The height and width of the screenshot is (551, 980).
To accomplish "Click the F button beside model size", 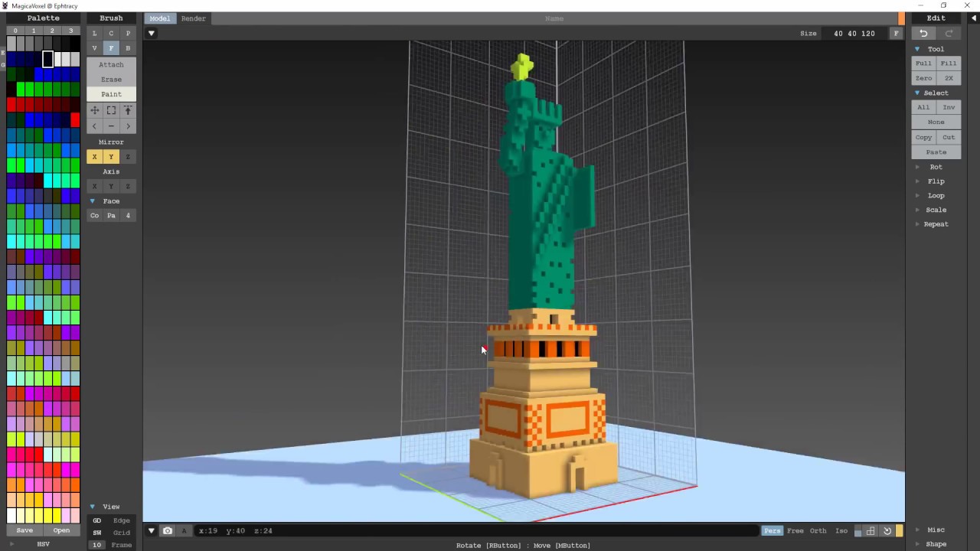I will tap(896, 33).
